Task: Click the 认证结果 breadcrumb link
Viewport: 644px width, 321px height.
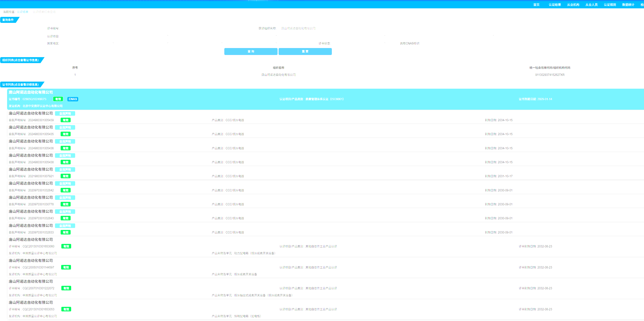Action: pos(23,12)
